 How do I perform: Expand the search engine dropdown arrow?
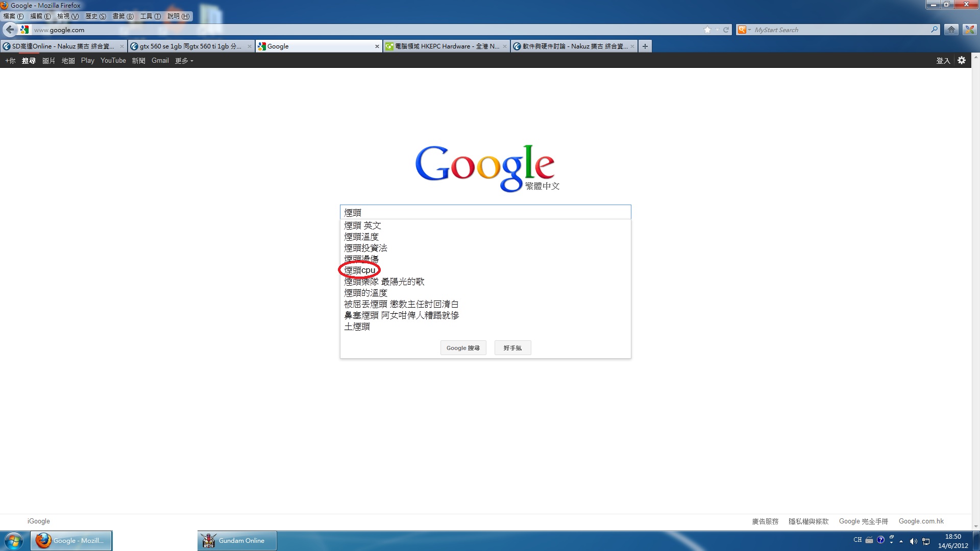749,30
